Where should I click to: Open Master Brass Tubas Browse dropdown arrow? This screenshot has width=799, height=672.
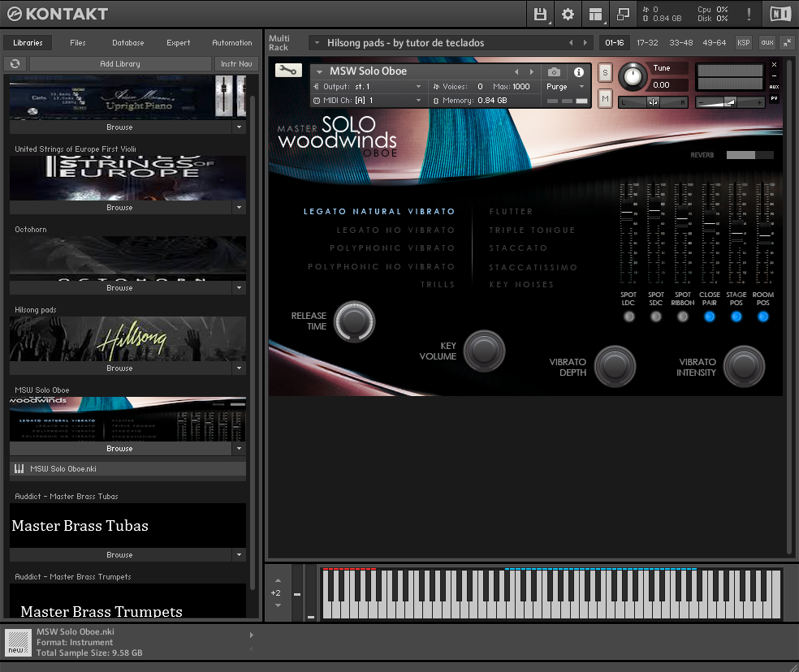point(239,555)
